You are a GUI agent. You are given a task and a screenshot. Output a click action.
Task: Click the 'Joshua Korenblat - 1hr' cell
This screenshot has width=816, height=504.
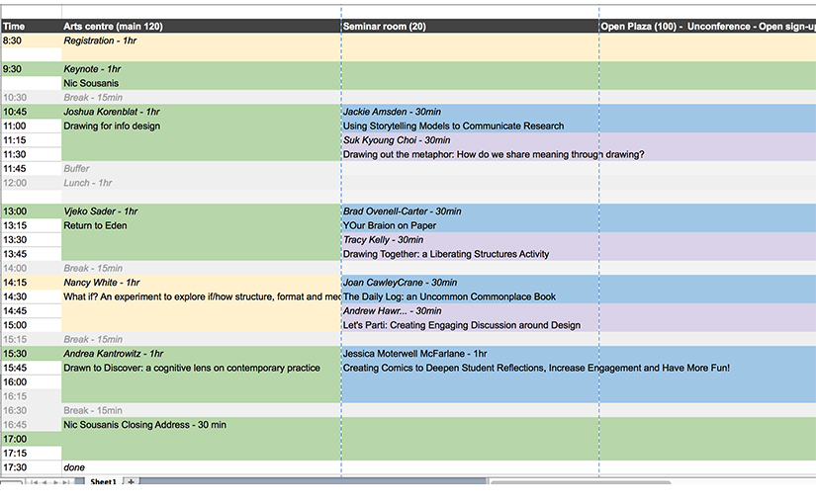(202, 112)
